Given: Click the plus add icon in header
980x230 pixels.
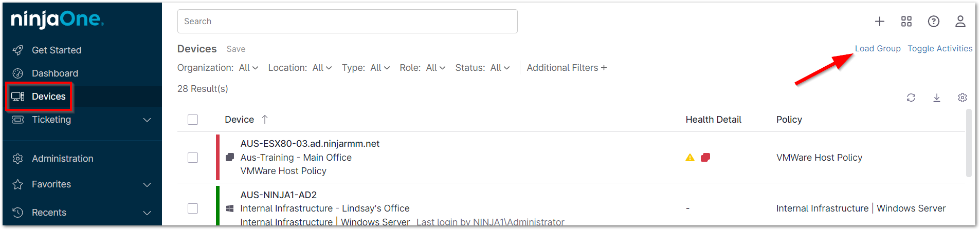Looking at the screenshot, I should point(880,21).
